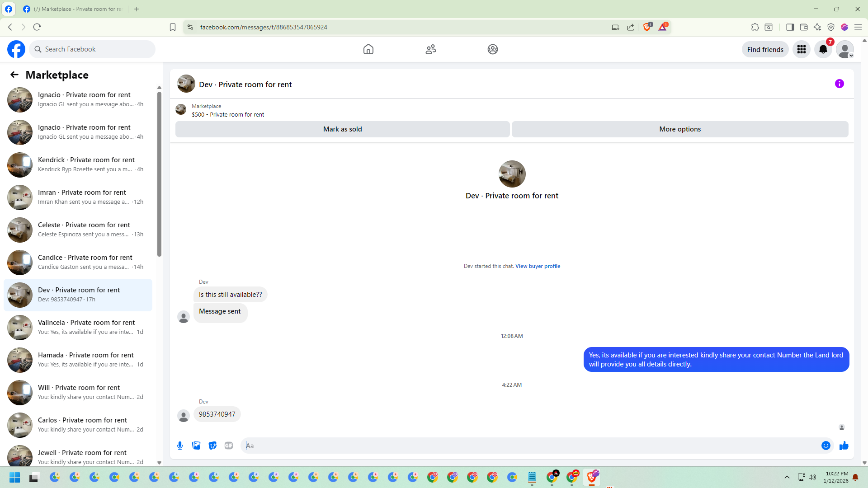
Task: Toggle the Brave browser sidebar panel
Action: [790, 27]
